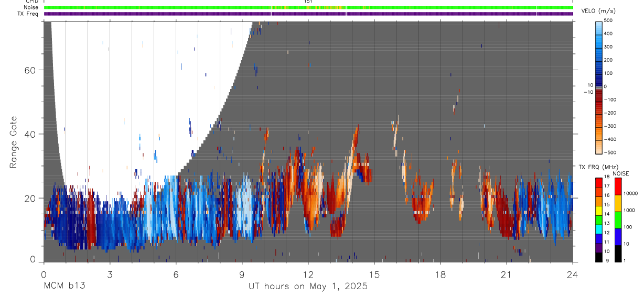The image size is (644, 297).
Task: Click the '21' tick on UT hours axis
Action: click(x=507, y=274)
